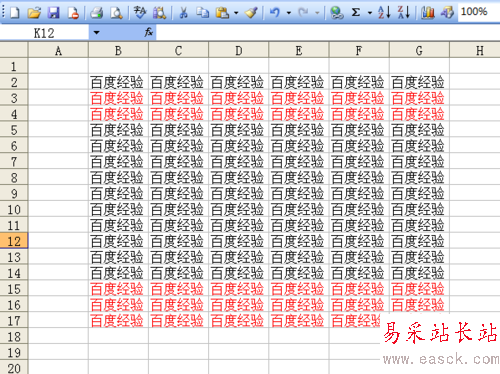Viewport: 500px width, 374px height.
Task: Open the Research tool
Action: 159,13
